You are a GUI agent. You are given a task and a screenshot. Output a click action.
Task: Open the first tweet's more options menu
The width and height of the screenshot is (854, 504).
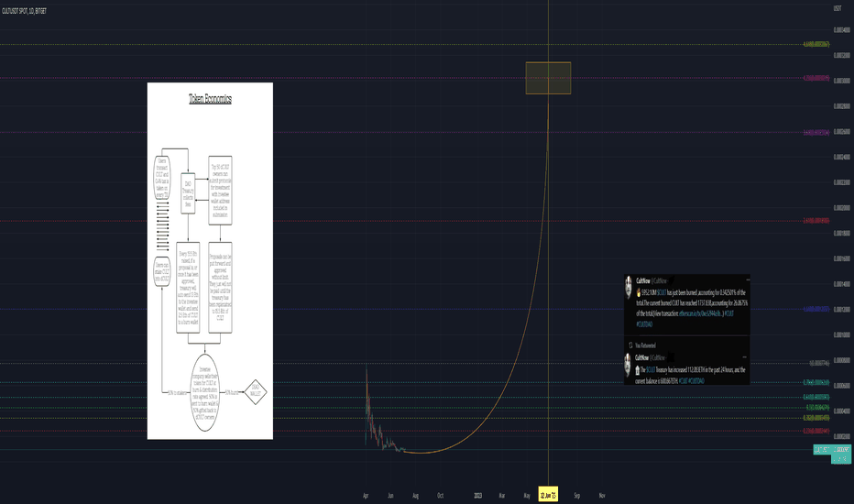click(x=748, y=279)
